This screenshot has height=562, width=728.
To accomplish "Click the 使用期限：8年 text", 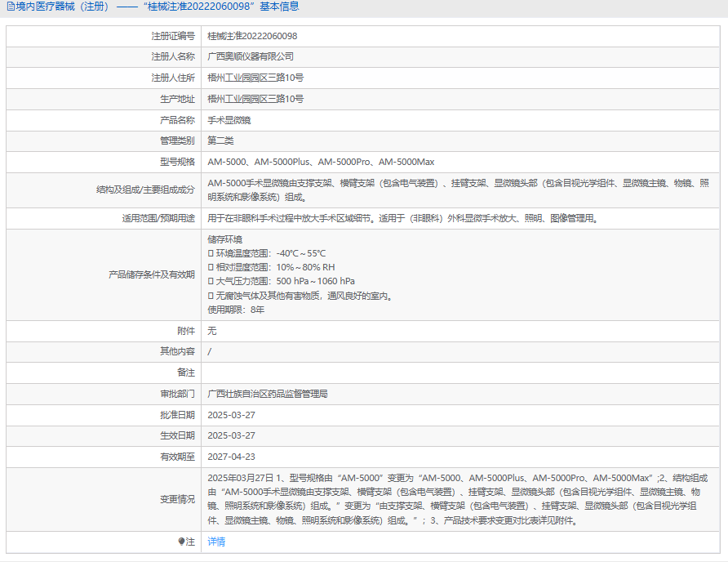I will tap(236, 310).
